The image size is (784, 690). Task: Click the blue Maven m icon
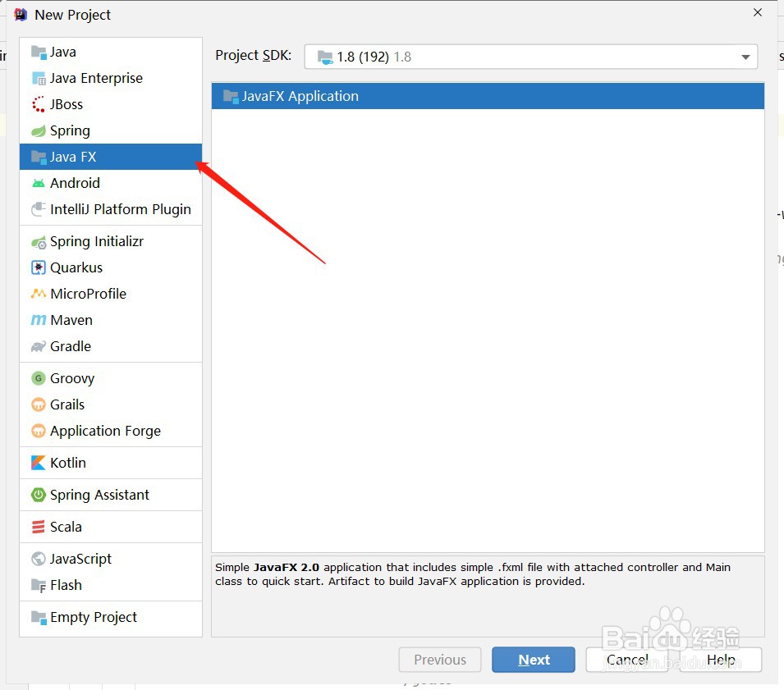click(39, 320)
